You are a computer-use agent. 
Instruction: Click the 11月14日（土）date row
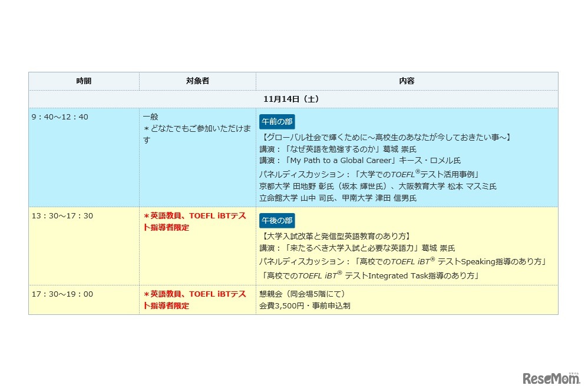[293, 99]
